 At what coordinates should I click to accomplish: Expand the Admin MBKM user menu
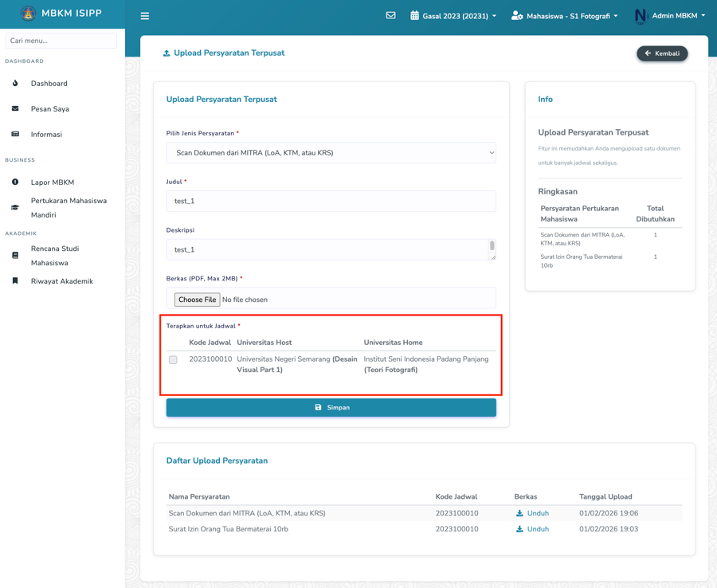click(671, 16)
